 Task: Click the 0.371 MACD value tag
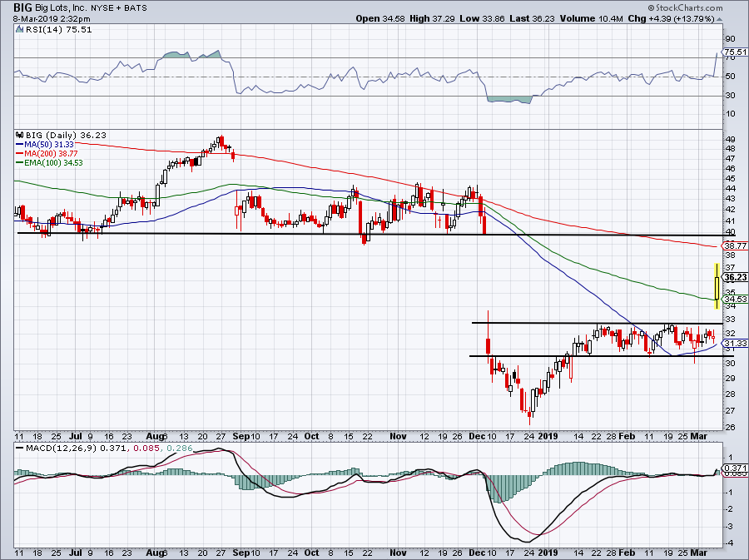point(736,468)
